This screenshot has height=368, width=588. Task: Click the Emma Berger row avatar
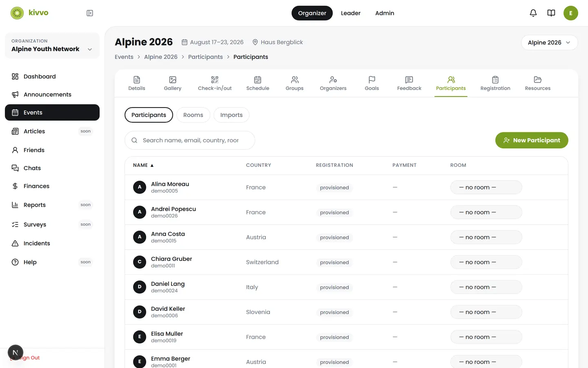coord(140,362)
